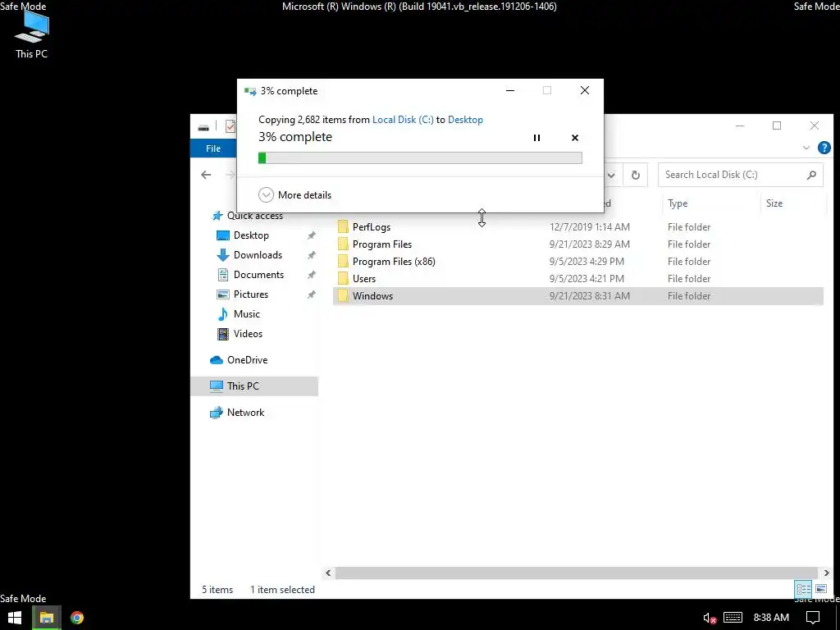The height and width of the screenshot is (630, 840).
Task: Select the Windows folder row
Action: (x=578, y=295)
